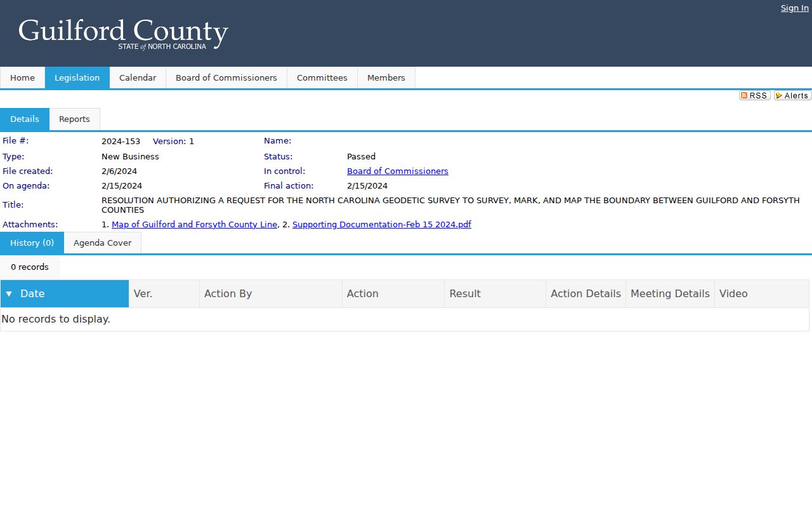Click the file number 2024-153

point(121,142)
